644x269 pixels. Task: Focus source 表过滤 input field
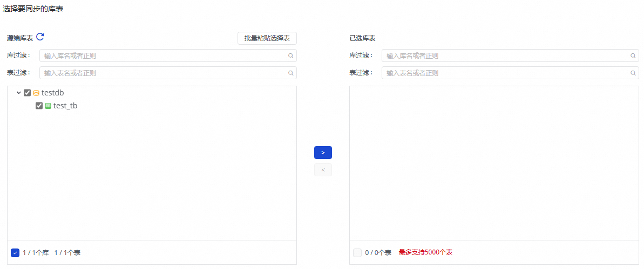(168, 73)
